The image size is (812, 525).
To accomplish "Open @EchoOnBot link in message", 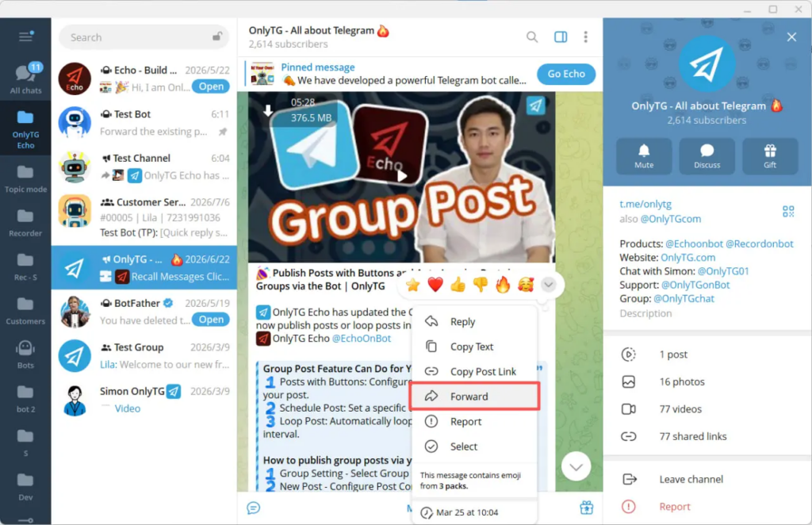I will click(362, 338).
